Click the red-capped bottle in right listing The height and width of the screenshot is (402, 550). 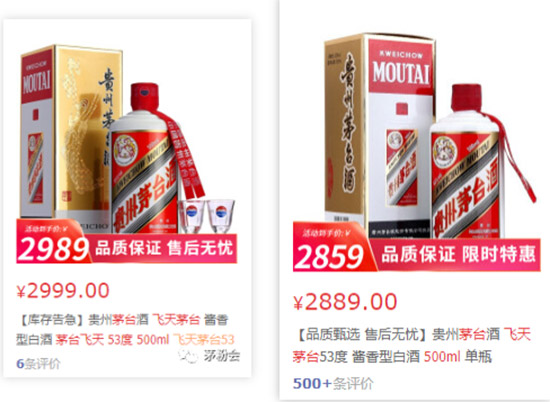click(467, 161)
